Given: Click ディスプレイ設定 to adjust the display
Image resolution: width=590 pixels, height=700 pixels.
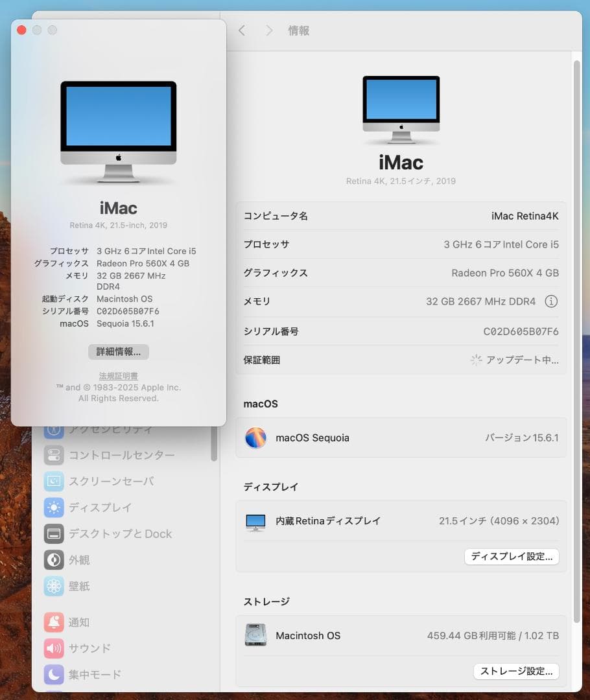Looking at the screenshot, I should click(x=512, y=556).
